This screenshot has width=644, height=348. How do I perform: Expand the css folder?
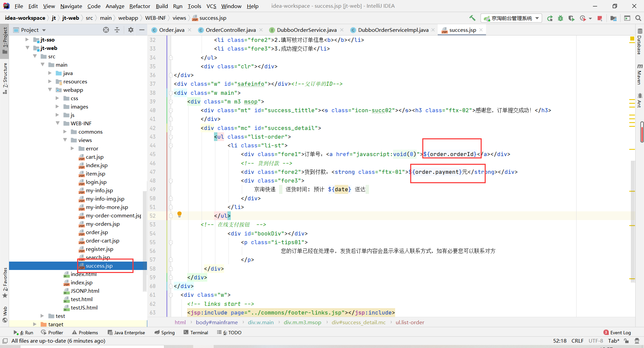[x=57, y=98]
